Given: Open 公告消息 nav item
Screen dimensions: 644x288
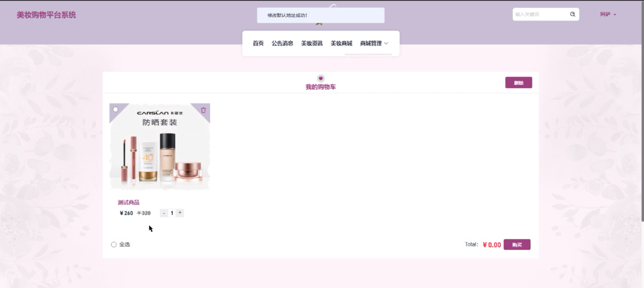Looking at the screenshot, I should tap(282, 43).
